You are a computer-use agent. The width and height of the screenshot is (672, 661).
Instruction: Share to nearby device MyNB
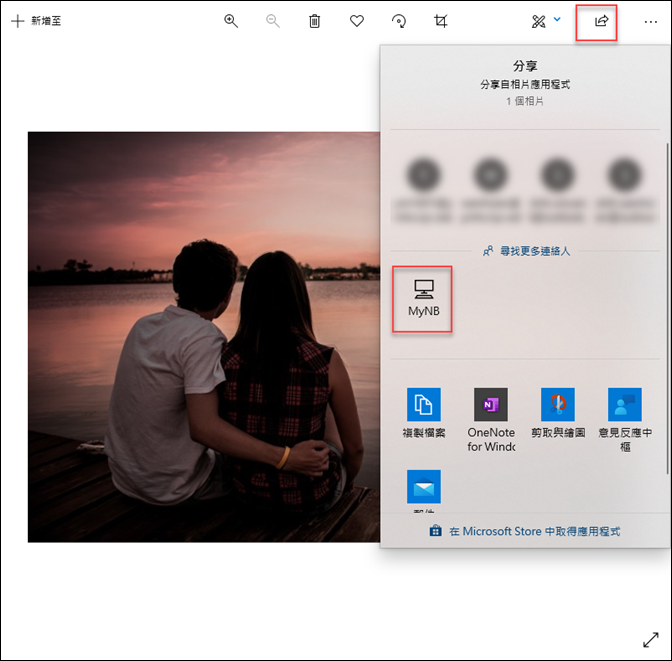coord(423,299)
